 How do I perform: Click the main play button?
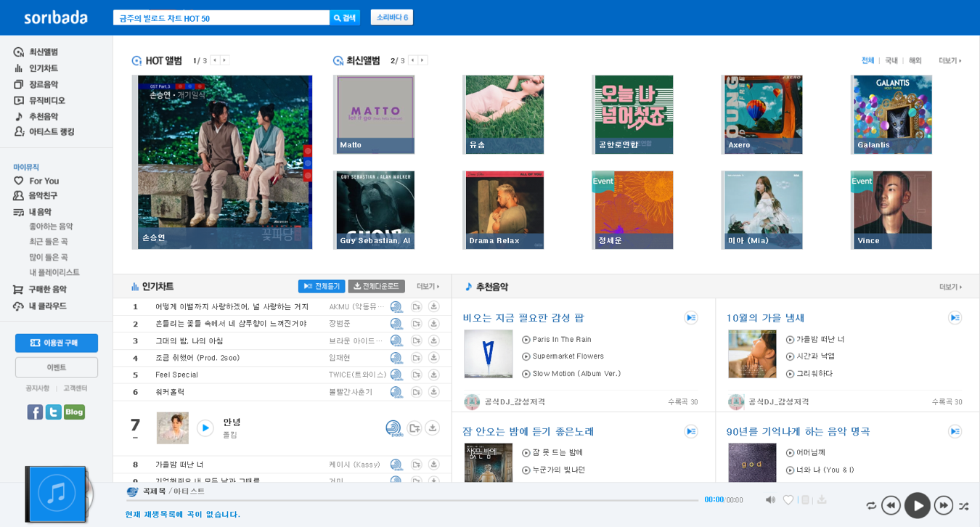tap(918, 505)
